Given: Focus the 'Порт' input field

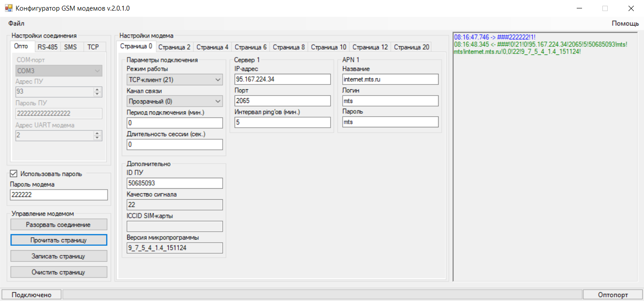Looking at the screenshot, I should pyautogui.click(x=282, y=101).
